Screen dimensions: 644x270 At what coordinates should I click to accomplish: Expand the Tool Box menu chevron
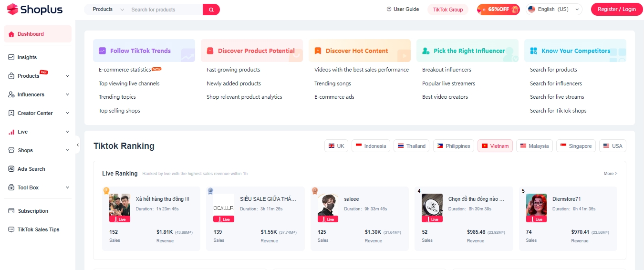pyautogui.click(x=67, y=187)
